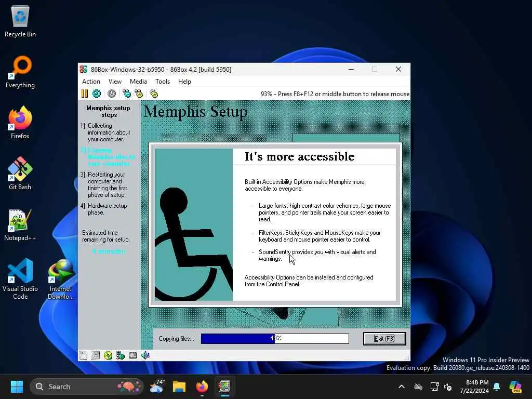532x399 pixels.
Task: Open clock showing 8:48 PM
Action: (474, 387)
